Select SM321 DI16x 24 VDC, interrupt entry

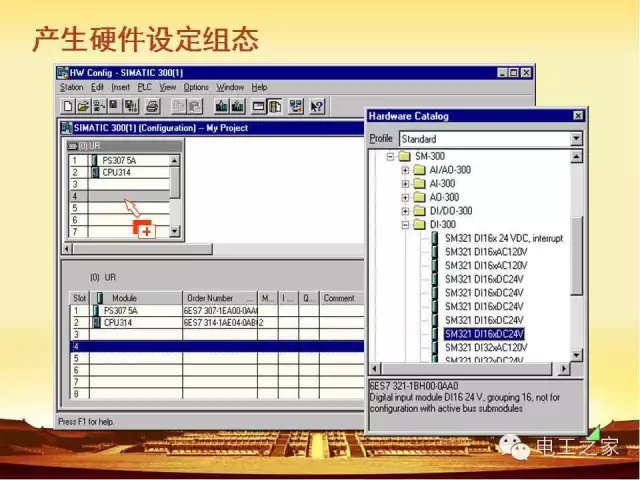click(503, 239)
